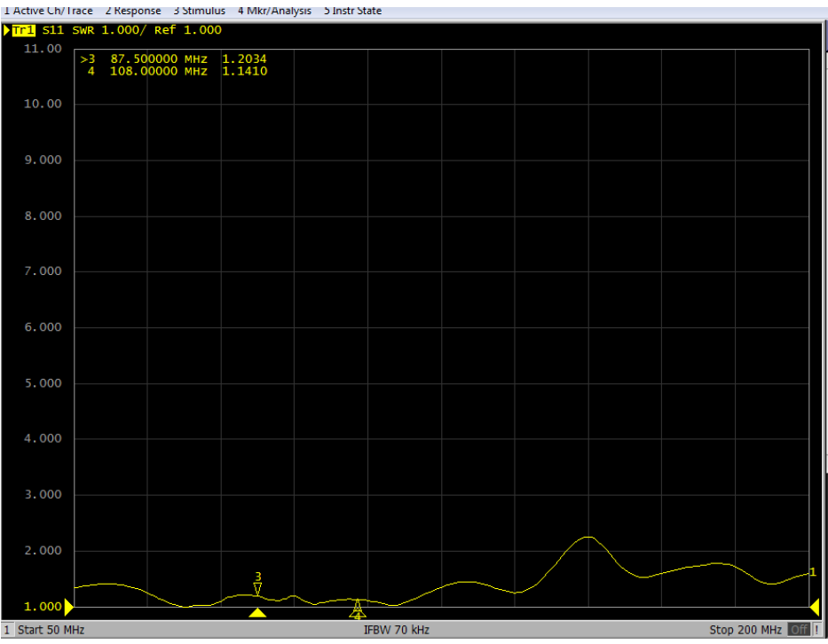Click the yellow reference triangle on right edge
The height and width of the screenshot is (644, 828).
pyautogui.click(x=815, y=607)
